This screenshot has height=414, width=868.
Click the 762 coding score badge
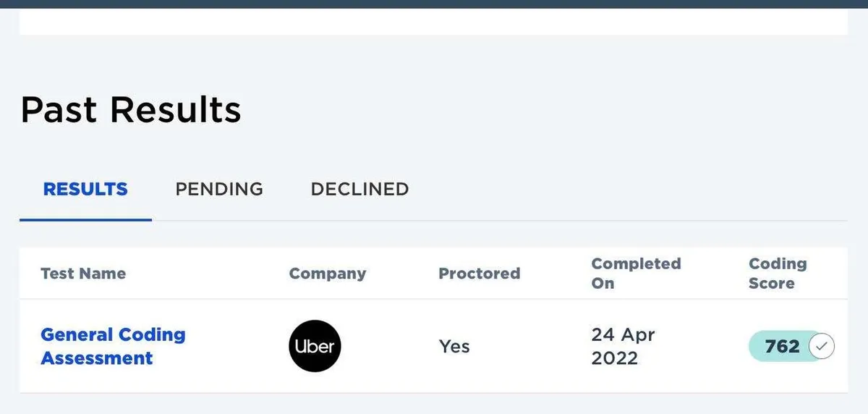pyautogui.click(x=783, y=347)
